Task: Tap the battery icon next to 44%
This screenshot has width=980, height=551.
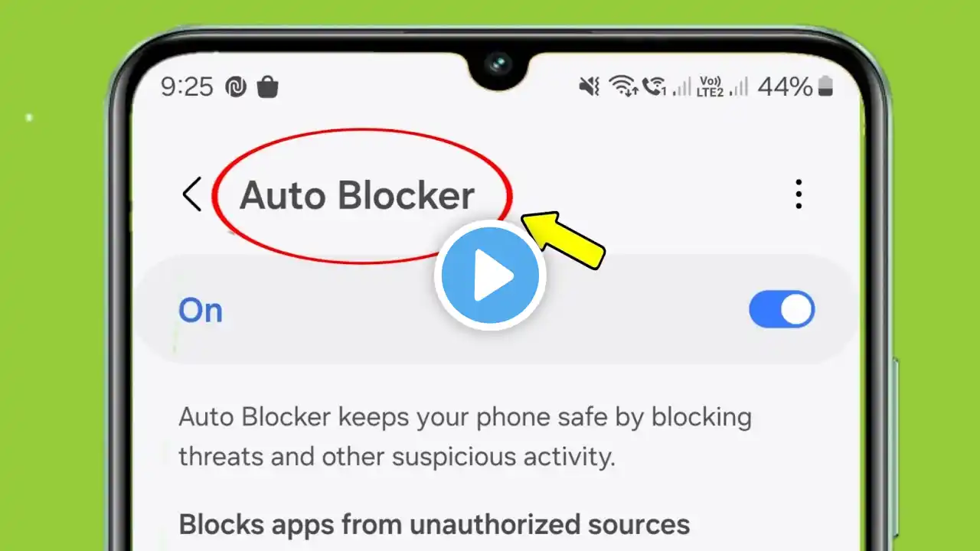Action: pyautogui.click(x=825, y=86)
